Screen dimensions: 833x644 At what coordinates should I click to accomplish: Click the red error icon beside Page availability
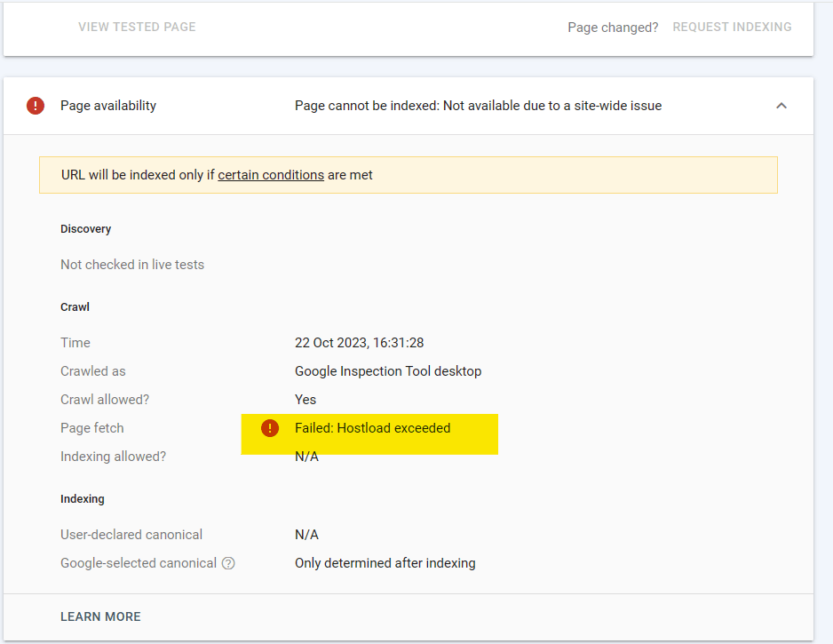pos(36,106)
